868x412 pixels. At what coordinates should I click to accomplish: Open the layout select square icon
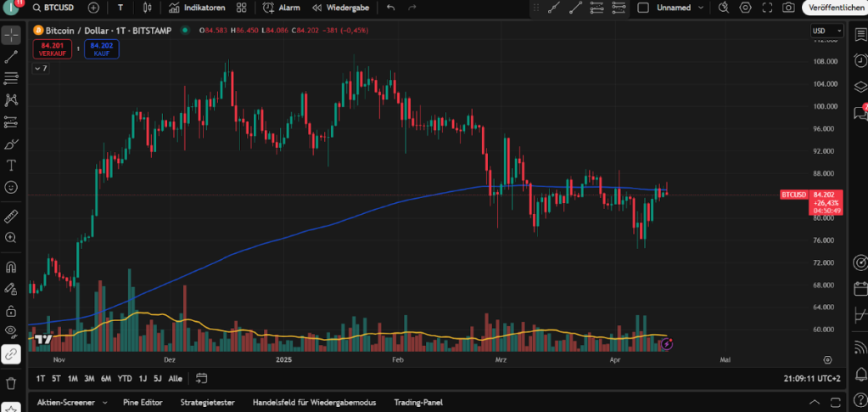tap(642, 8)
